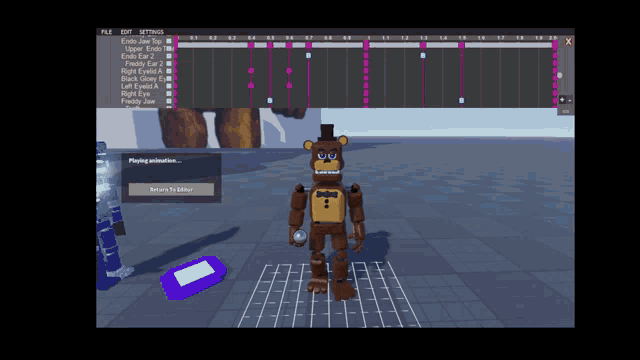The height and width of the screenshot is (360, 640).
Task: Select the Upper Endo track label
Action: (x=145, y=49)
